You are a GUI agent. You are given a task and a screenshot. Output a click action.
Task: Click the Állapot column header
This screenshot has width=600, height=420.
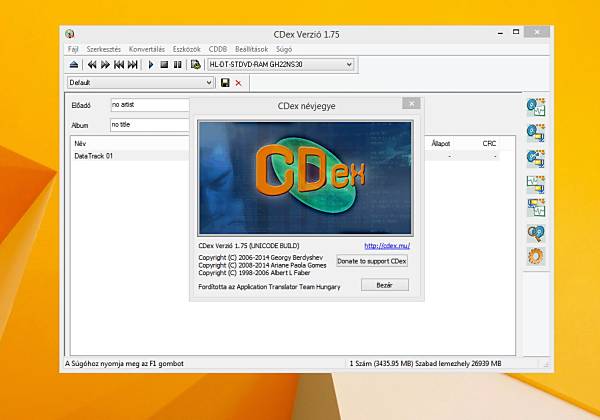(x=440, y=143)
